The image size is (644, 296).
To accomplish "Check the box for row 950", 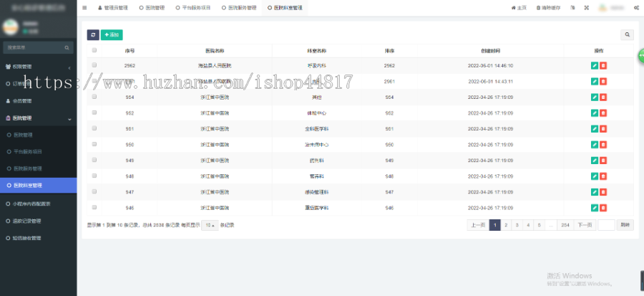I will click(x=94, y=144).
